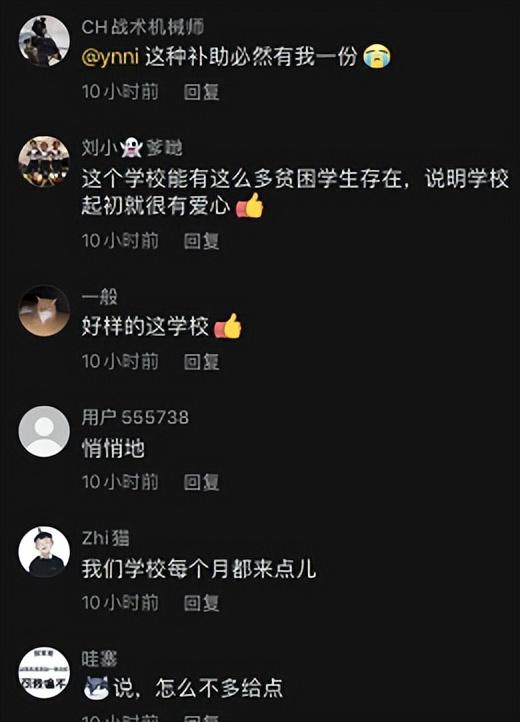Select the comment text 悄悄地

tap(113, 448)
